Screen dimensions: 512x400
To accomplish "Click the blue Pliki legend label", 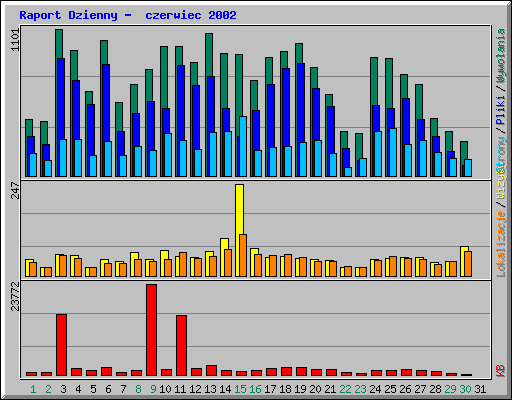I will pos(501,111).
